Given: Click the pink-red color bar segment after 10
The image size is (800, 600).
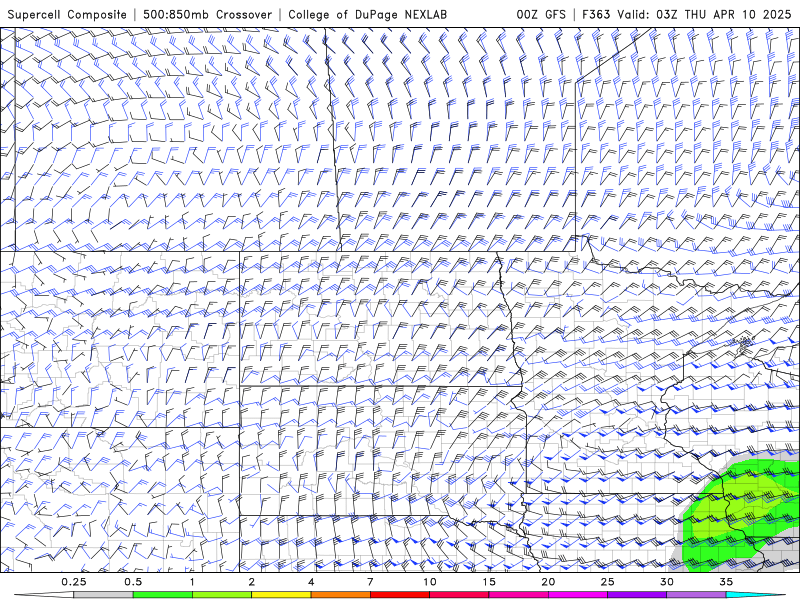Looking at the screenshot, I should [459, 595].
